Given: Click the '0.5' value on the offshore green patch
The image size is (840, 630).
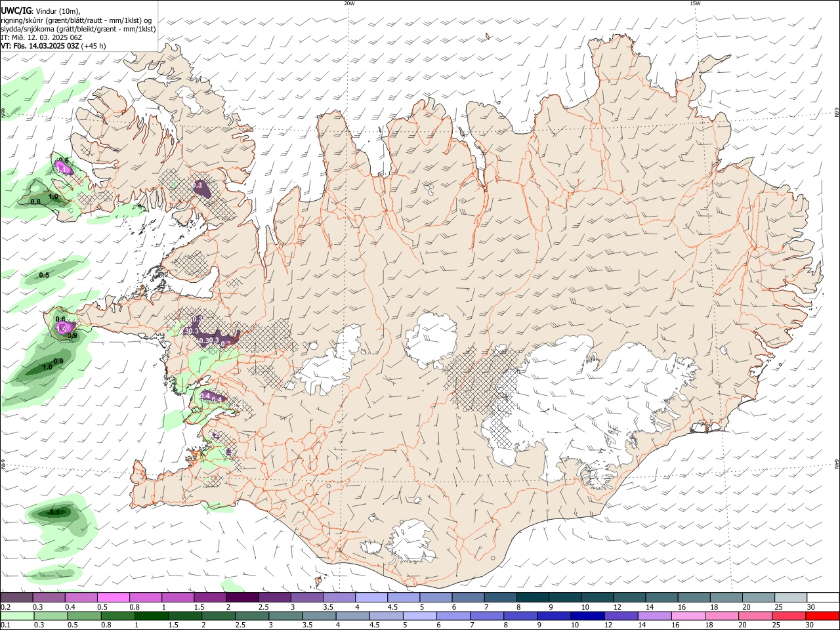Looking at the screenshot, I should pyautogui.click(x=44, y=276).
